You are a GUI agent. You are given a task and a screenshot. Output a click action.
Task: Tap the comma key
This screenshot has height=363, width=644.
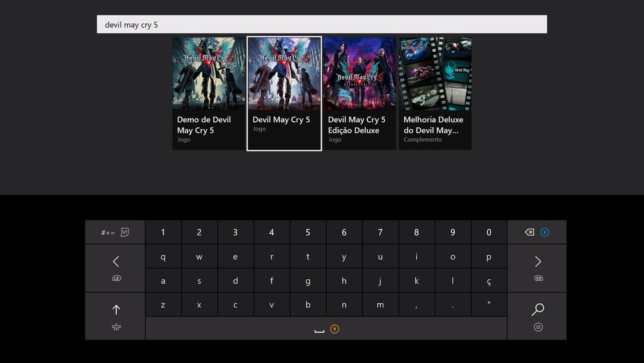(416, 305)
